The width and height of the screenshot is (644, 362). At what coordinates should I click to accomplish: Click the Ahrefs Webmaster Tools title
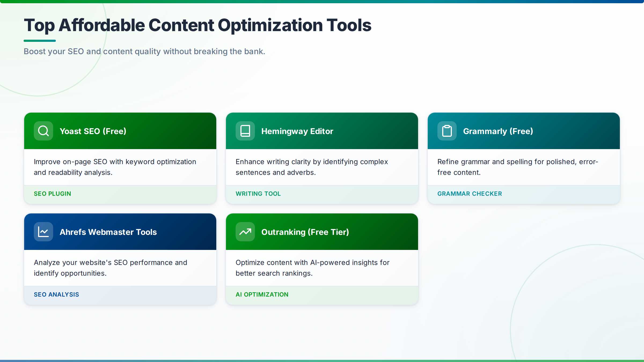108,232
